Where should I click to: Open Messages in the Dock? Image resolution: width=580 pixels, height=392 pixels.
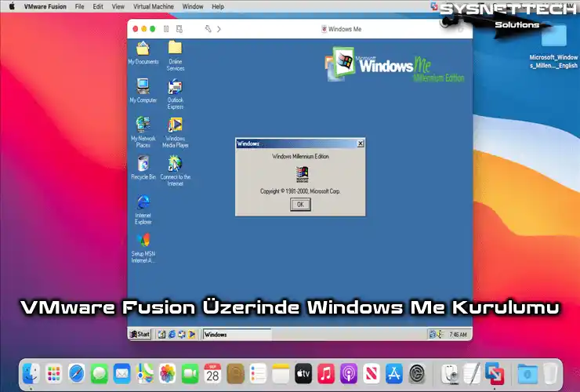[x=99, y=373]
